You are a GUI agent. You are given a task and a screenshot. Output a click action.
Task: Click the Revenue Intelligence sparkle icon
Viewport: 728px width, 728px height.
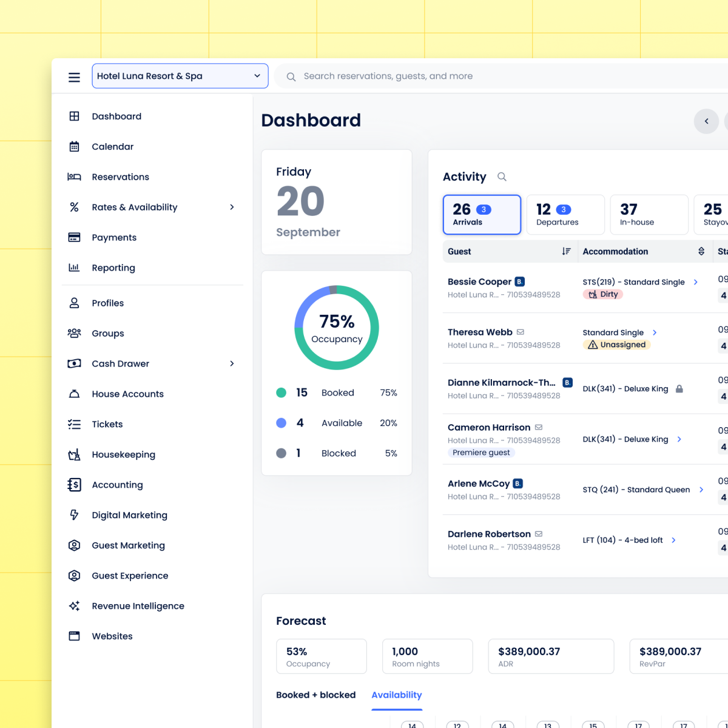pyautogui.click(x=74, y=606)
